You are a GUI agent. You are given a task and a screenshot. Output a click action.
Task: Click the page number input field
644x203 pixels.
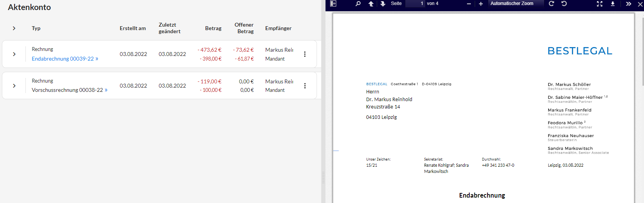point(415,3)
